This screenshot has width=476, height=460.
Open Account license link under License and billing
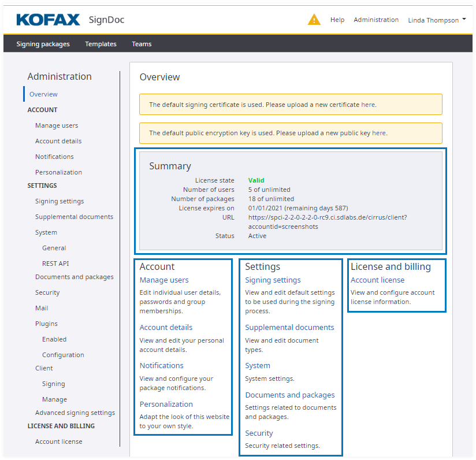click(x=377, y=280)
